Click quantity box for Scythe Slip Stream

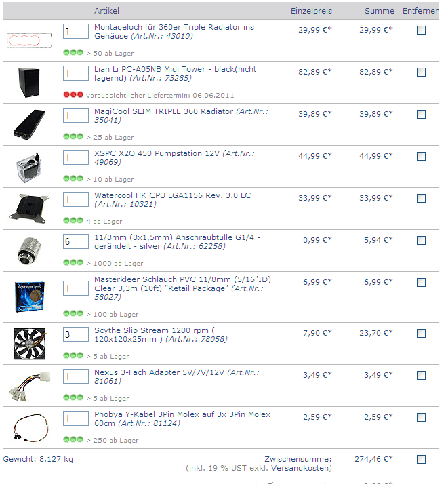pos(76,334)
